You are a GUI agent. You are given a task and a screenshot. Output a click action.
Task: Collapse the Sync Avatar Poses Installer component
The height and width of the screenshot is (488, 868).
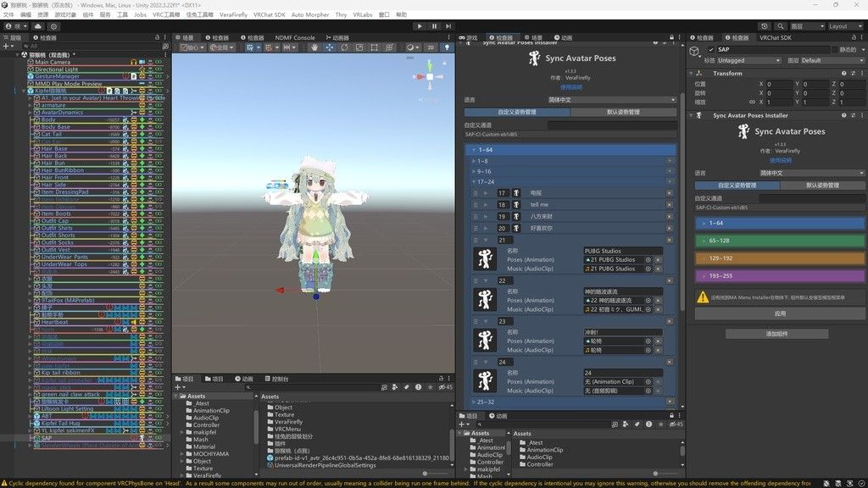pyautogui.click(x=692, y=115)
